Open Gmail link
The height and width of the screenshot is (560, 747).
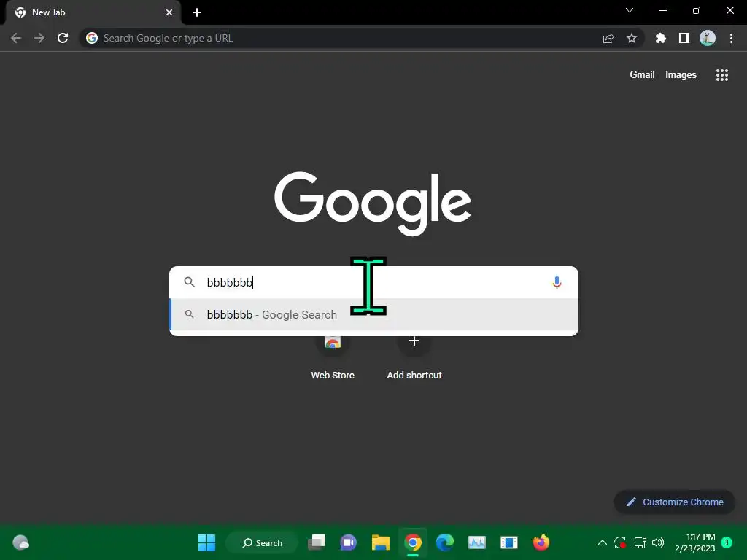coord(642,75)
